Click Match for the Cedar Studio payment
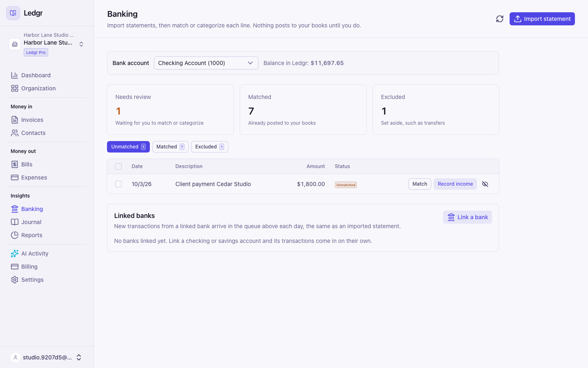This screenshot has height=368, width=588. pyautogui.click(x=420, y=184)
